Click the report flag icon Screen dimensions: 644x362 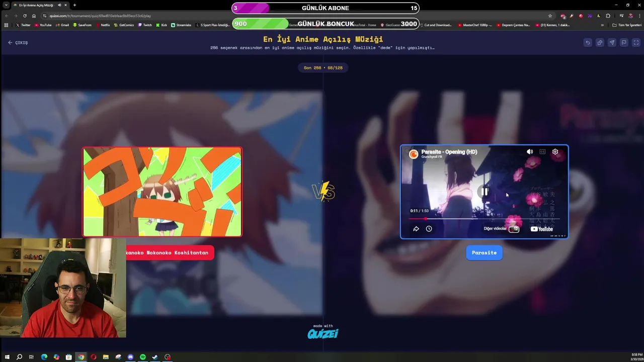pos(624,43)
